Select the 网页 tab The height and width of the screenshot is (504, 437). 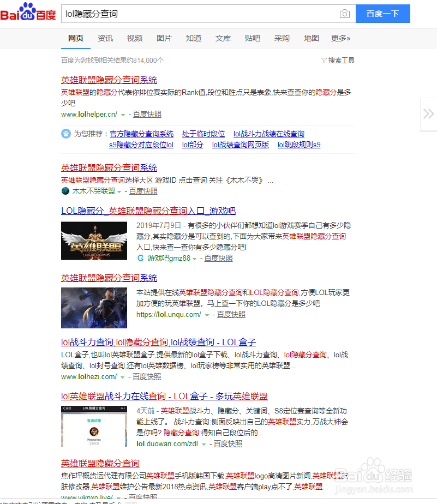click(76, 38)
